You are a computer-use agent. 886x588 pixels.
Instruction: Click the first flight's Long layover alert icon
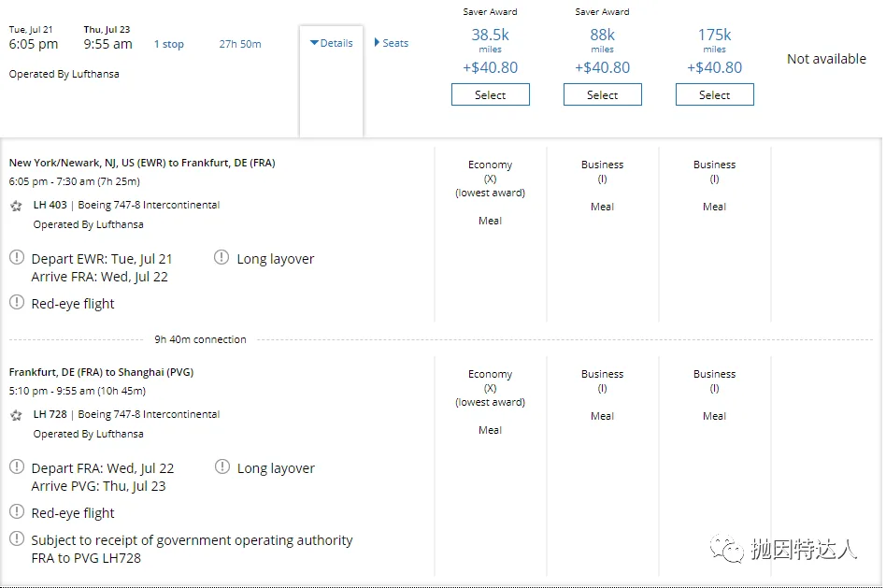221,257
